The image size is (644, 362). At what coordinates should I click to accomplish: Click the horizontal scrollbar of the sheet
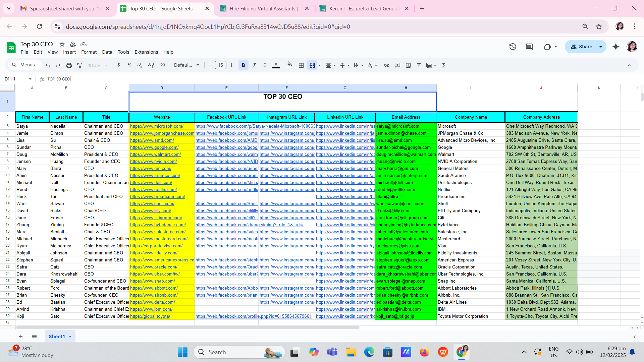click(188, 327)
